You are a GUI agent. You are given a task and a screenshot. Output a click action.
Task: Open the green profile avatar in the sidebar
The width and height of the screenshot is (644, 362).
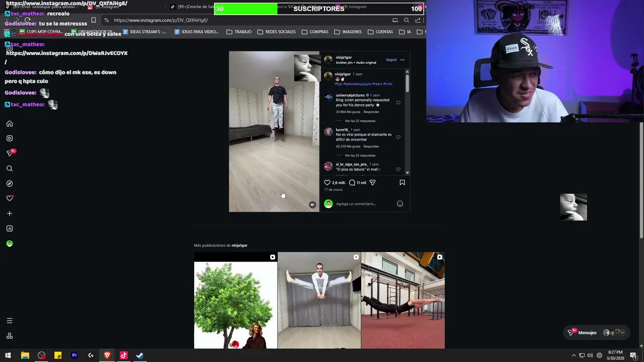(x=10, y=243)
